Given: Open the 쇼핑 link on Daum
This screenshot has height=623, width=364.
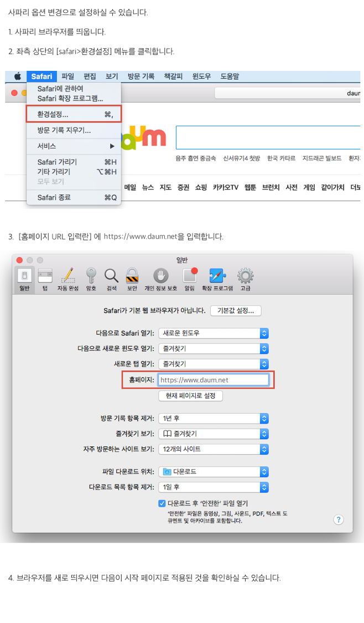Looking at the screenshot, I should 201,188.
